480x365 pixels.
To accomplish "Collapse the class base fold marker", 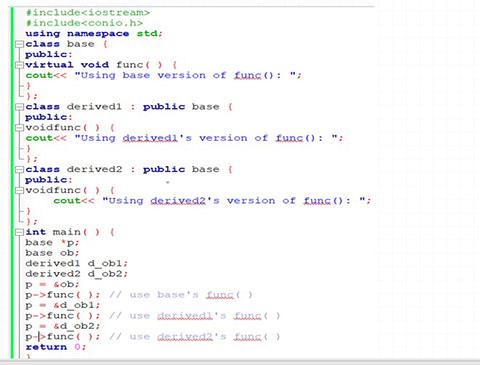I will point(20,44).
